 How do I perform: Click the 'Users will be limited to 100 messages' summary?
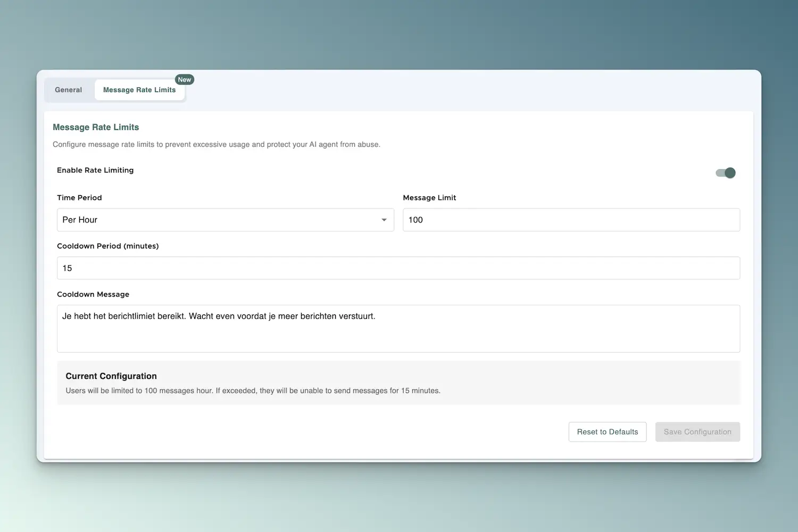[253, 390]
